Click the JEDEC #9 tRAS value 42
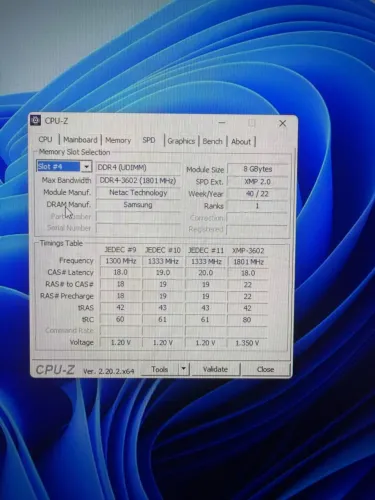The image size is (375, 500). click(120, 308)
